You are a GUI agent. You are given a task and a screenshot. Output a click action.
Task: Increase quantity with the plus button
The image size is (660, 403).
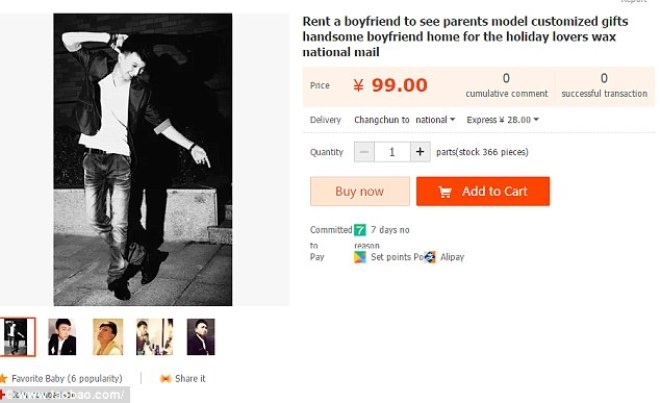click(420, 152)
